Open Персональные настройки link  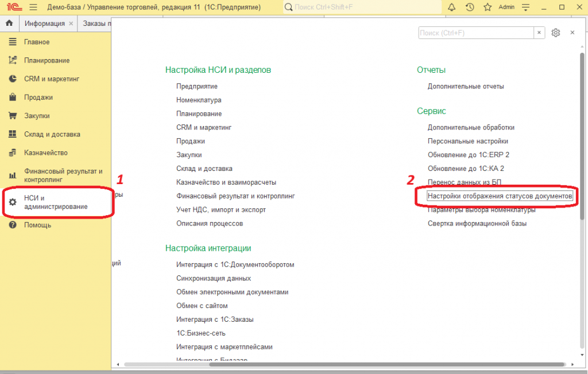[x=467, y=141]
